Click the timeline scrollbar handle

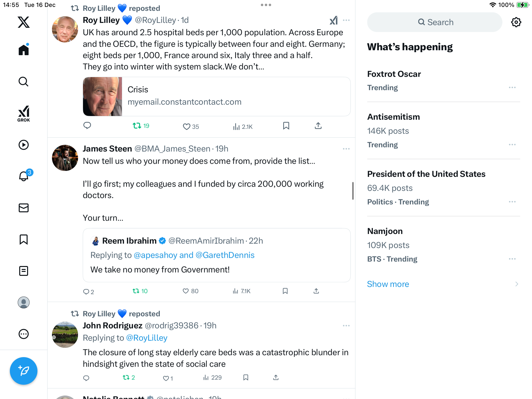point(353,191)
